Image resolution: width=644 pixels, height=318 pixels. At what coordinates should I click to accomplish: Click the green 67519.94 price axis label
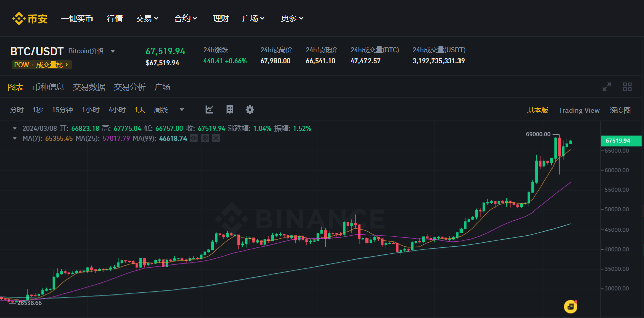pos(621,141)
